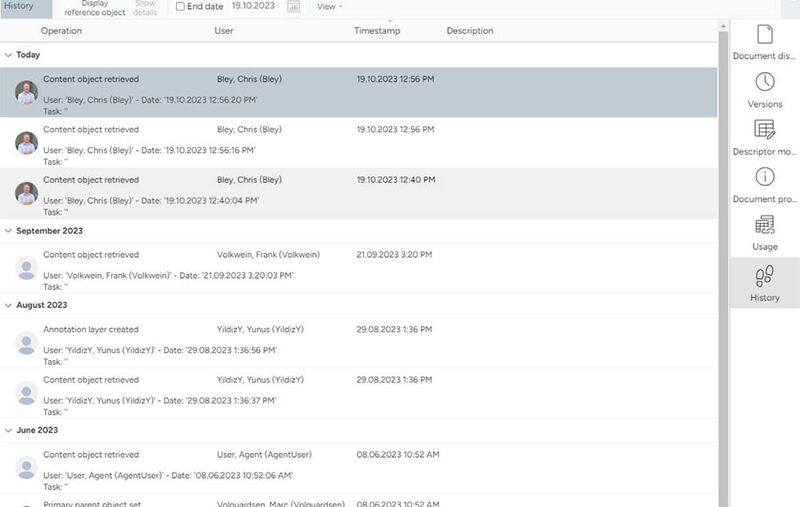The image size is (800, 507).
Task: Click the Show details button
Action: pos(145,8)
